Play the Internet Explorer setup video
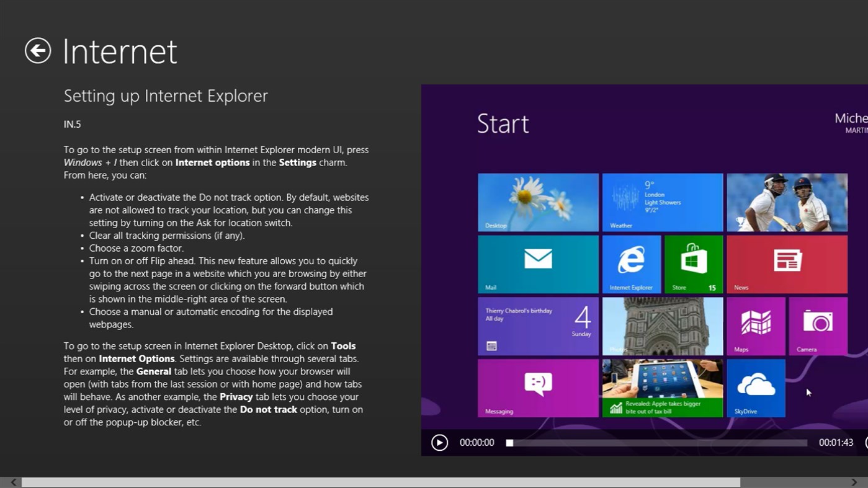The height and width of the screenshot is (488, 868). (x=439, y=442)
